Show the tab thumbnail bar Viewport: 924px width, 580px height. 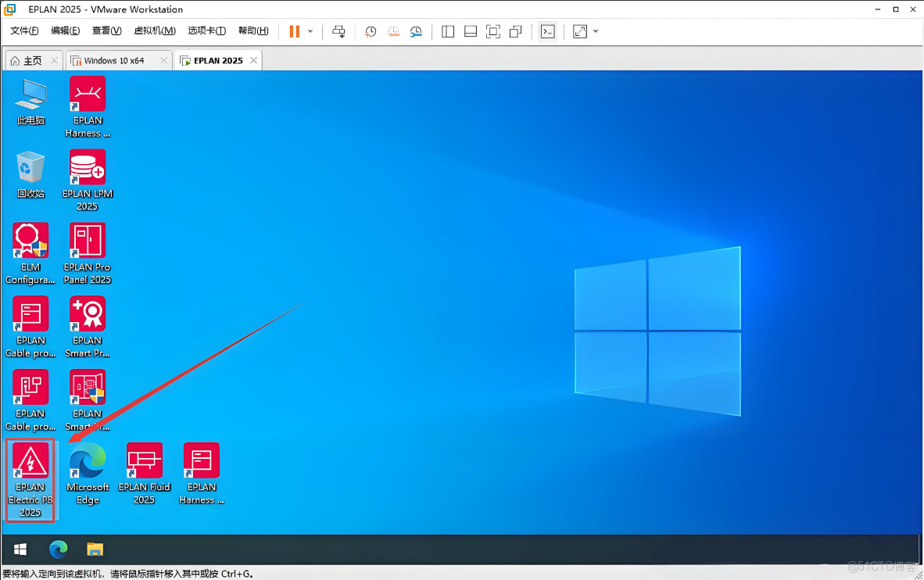click(x=470, y=31)
